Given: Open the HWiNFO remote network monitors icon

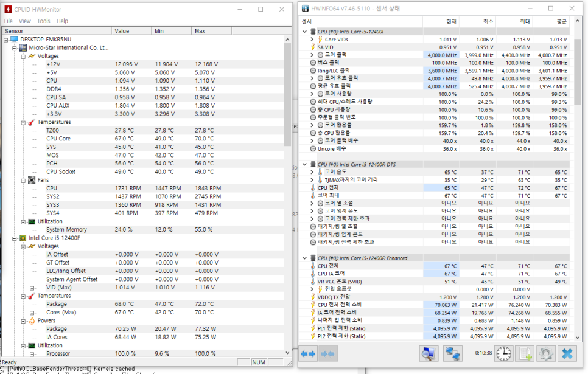Looking at the screenshot, I should pyautogui.click(x=452, y=354).
